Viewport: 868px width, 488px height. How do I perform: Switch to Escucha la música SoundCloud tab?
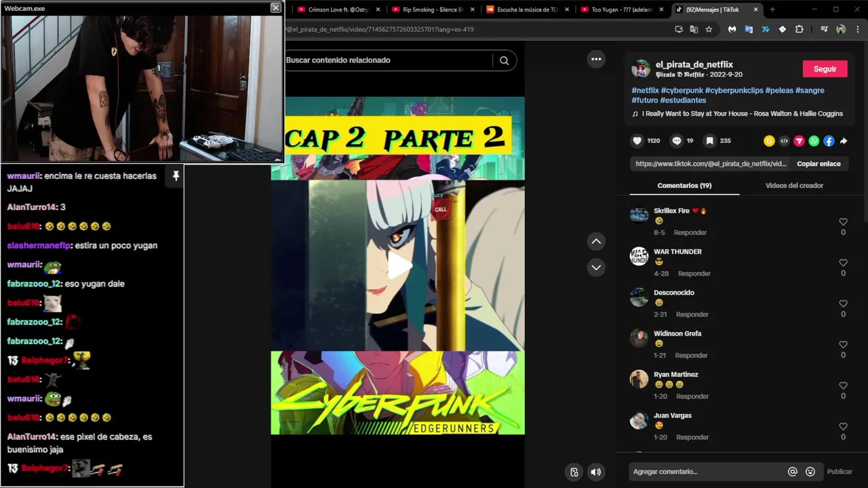(x=527, y=9)
